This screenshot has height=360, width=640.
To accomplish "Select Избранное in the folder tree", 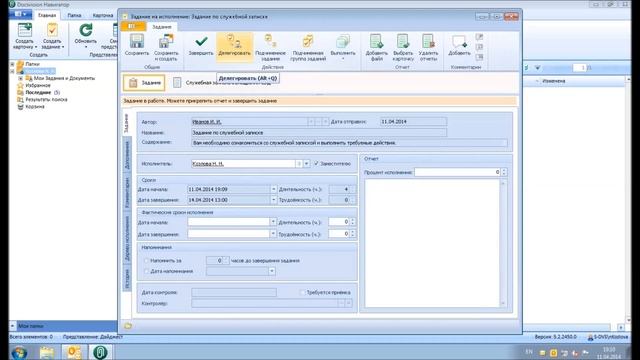I will pos(38,85).
